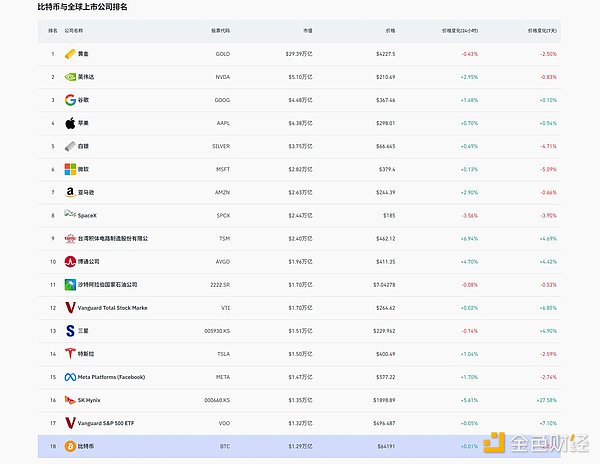The height and width of the screenshot is (464, 600).
Task: Select the AVGO ticker cell
Action: [223, 262]
